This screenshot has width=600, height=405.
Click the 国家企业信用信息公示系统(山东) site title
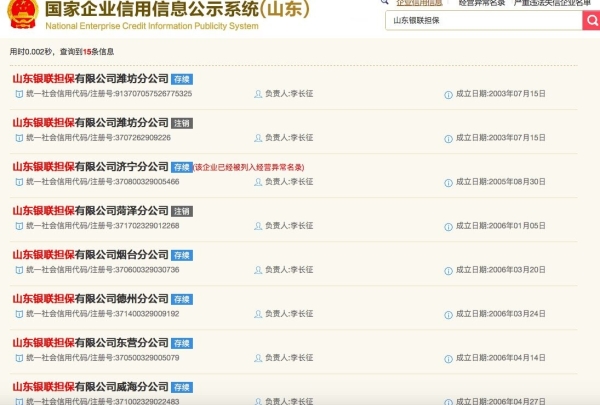pos(177,9)
